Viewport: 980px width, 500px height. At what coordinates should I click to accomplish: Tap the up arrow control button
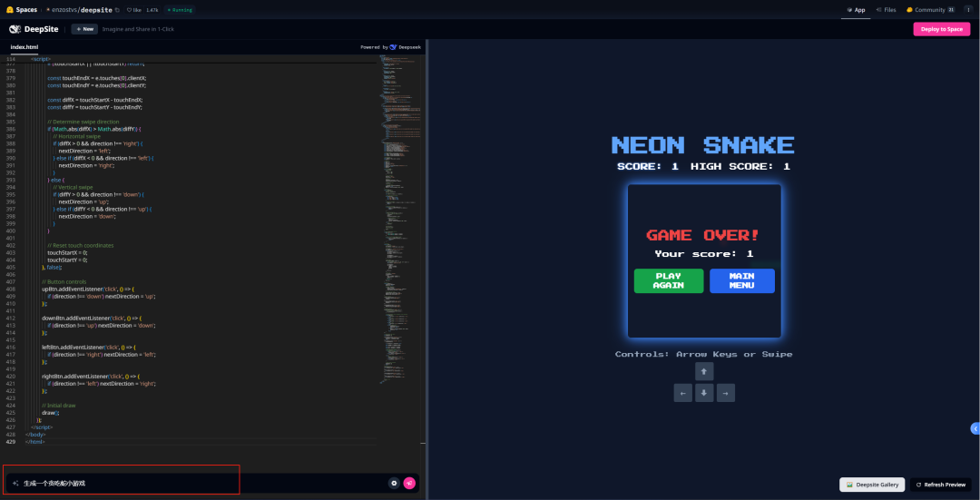coord(704,371)
